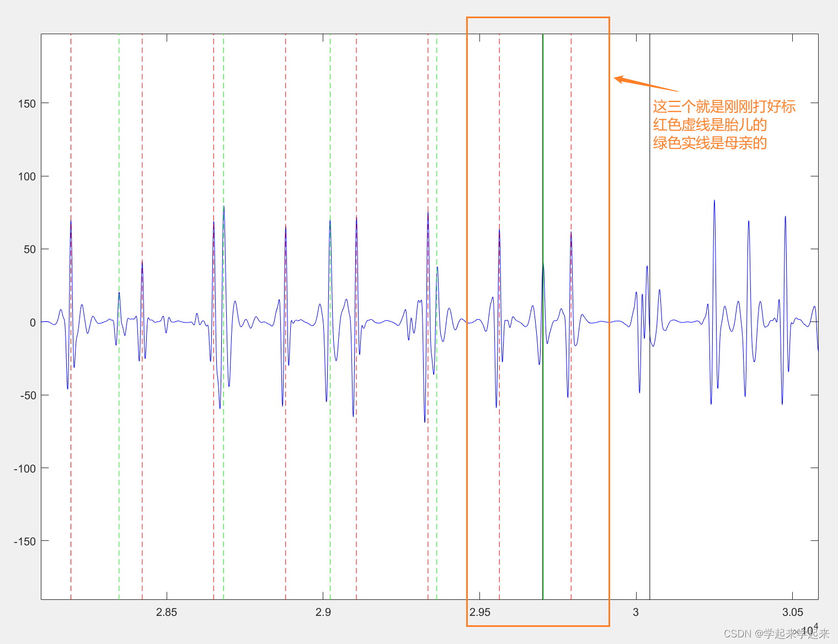Click the y-axis tick label 100
This screenshot has height=644, width=838.
26,176
